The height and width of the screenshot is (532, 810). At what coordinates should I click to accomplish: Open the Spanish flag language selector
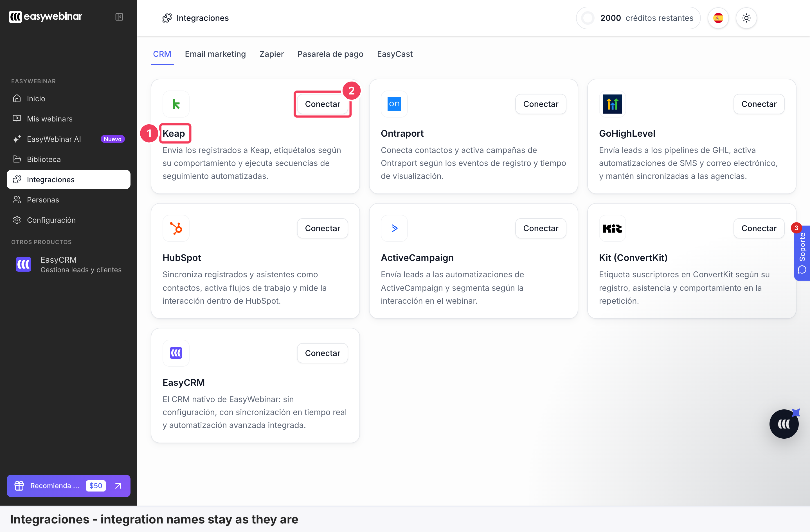718,18
